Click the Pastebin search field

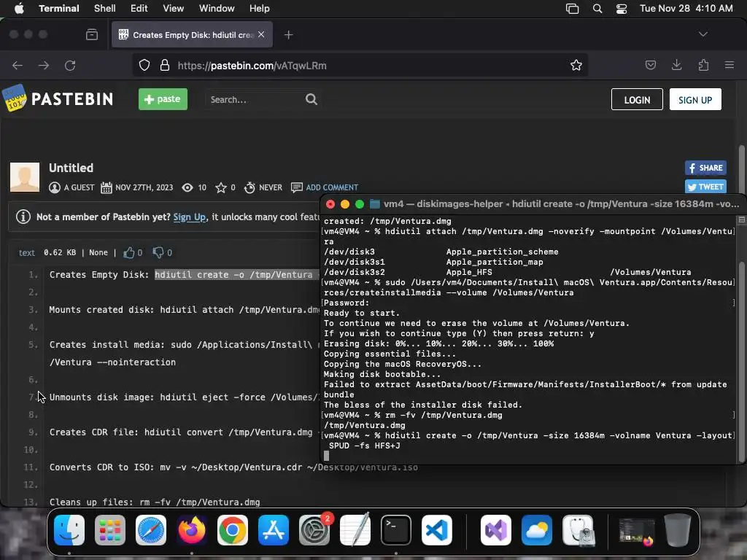[255, 99]
